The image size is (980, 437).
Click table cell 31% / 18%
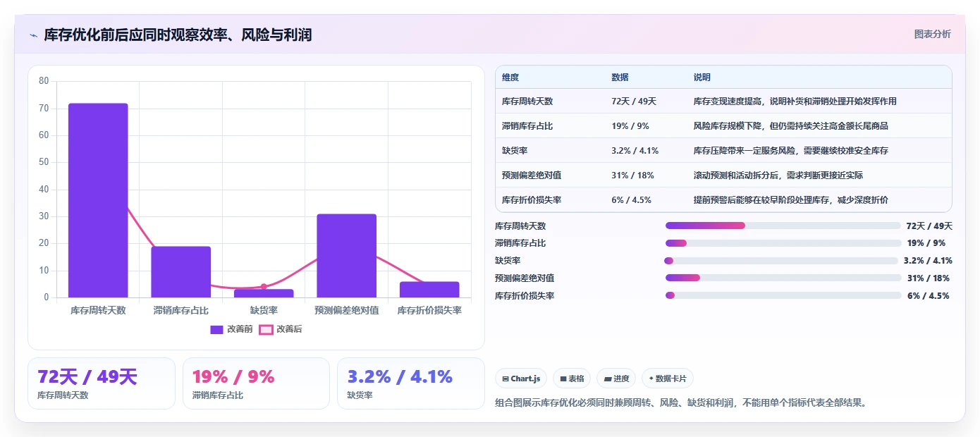[632, 176]
